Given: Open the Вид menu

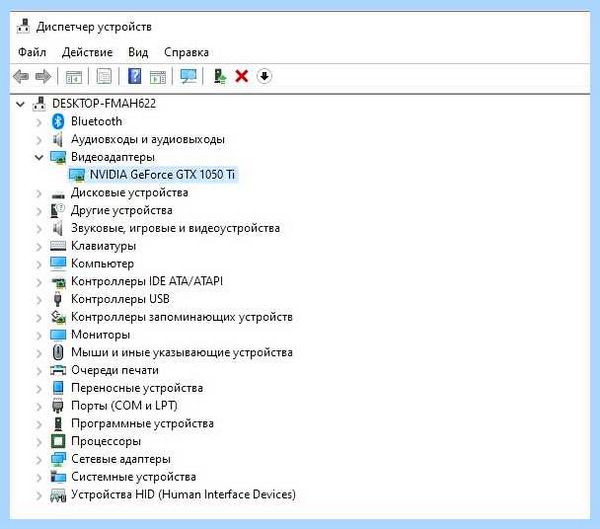Looking at the screenshot, I should pos(138,52).
